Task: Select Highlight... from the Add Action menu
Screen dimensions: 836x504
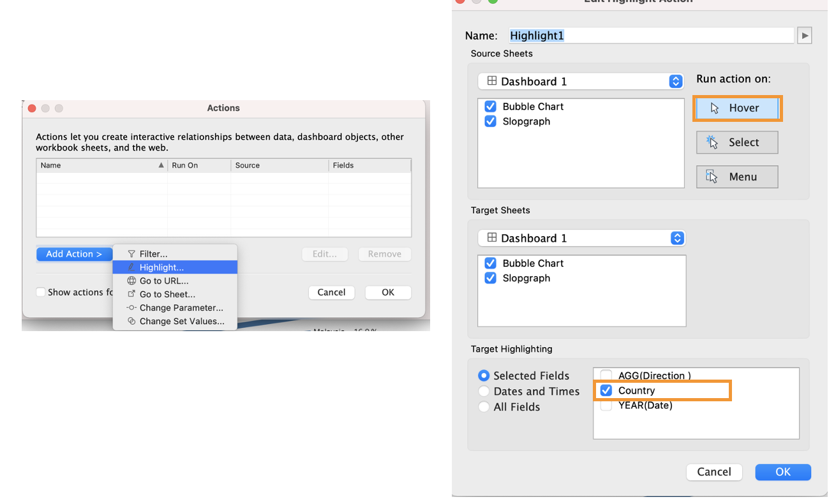Action: coord(161,267)
